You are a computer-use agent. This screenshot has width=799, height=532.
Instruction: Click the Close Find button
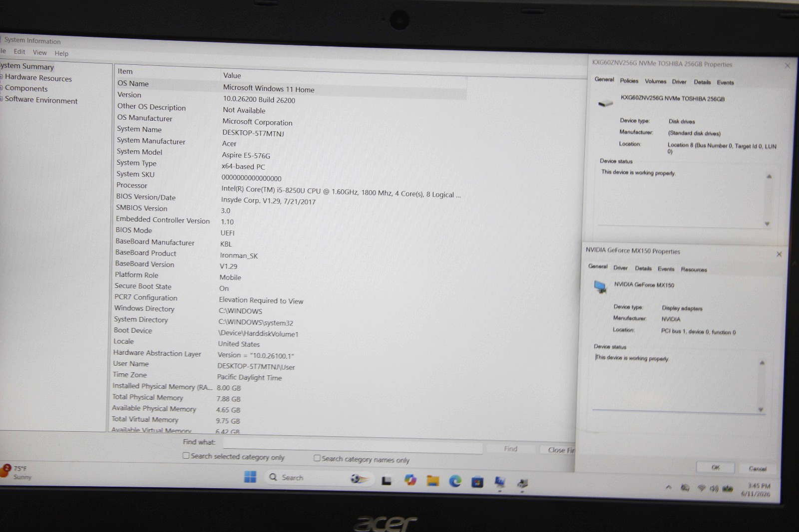click(x=558, y=450)
